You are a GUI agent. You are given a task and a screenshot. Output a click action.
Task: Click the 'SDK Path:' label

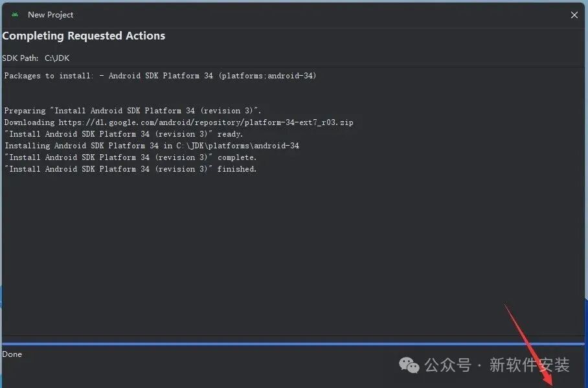pyautogui.click(x=20, y=58)
